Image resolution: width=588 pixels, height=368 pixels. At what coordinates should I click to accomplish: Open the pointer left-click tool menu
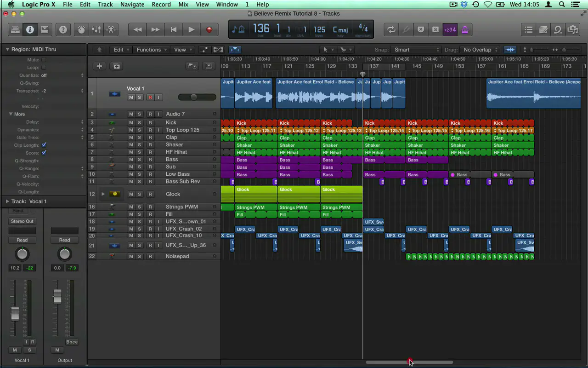(328, 50)
